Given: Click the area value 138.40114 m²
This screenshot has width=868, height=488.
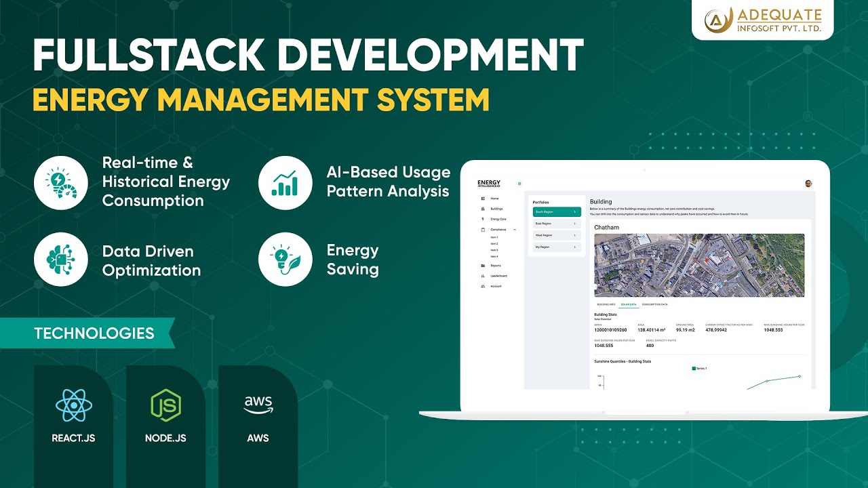Looking at the screenshot, I should (x=651, y=329).
